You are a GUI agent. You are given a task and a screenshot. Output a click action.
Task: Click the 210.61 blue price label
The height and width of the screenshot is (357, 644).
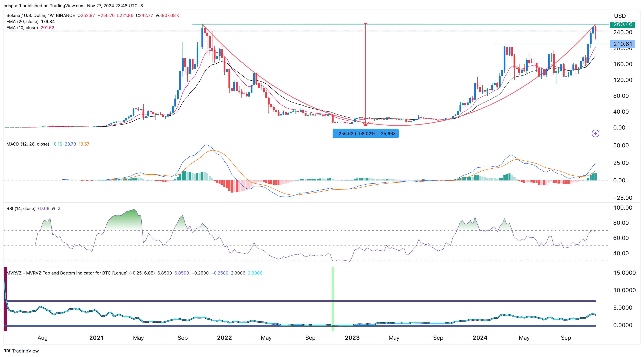[622, 44]
